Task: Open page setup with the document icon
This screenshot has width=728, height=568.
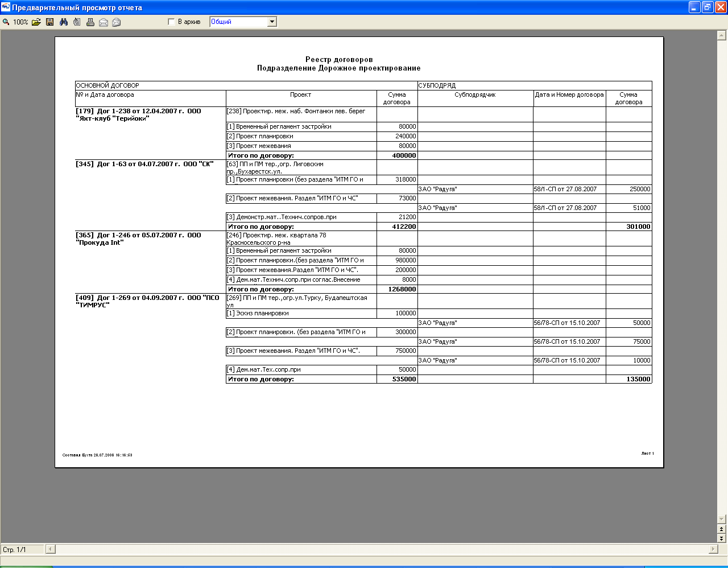Action: pos(77,22)
